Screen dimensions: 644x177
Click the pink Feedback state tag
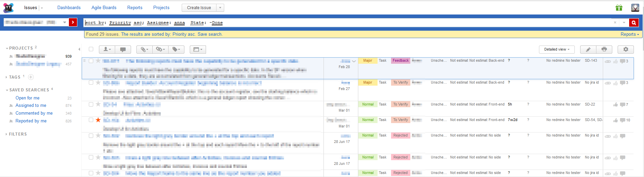click(x=401, y=61)
